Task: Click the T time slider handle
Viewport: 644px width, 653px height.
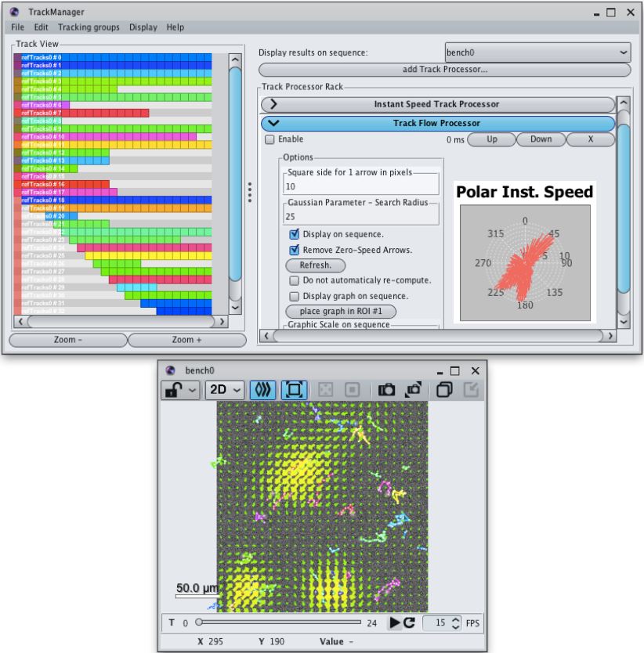Action: (201, 622)
